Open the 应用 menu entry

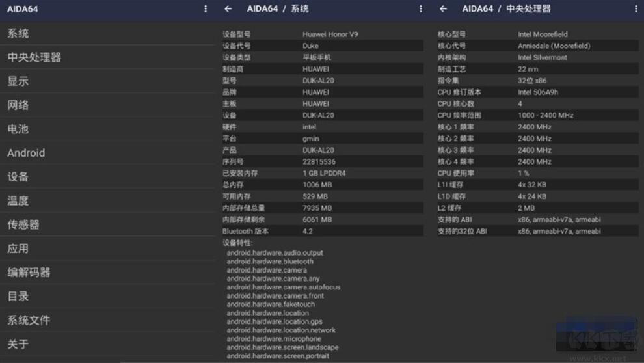pyautogui.click(x=107, y=248)
